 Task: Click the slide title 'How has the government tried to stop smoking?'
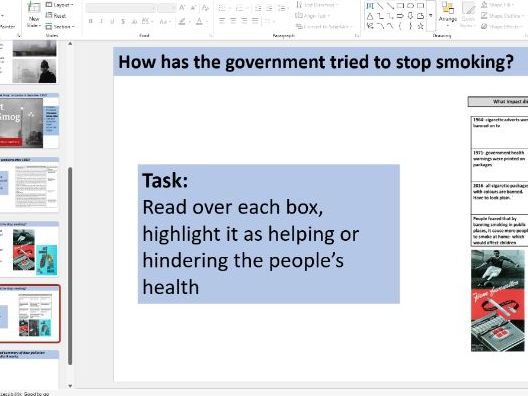[x=316, y=62]
